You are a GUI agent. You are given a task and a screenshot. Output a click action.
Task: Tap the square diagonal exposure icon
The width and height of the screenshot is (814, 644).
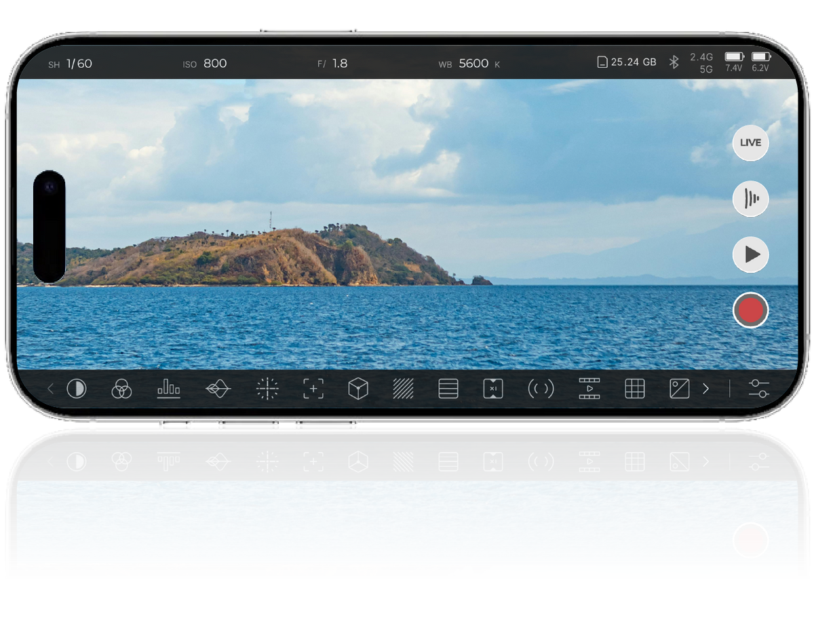(x=680, y=389)
